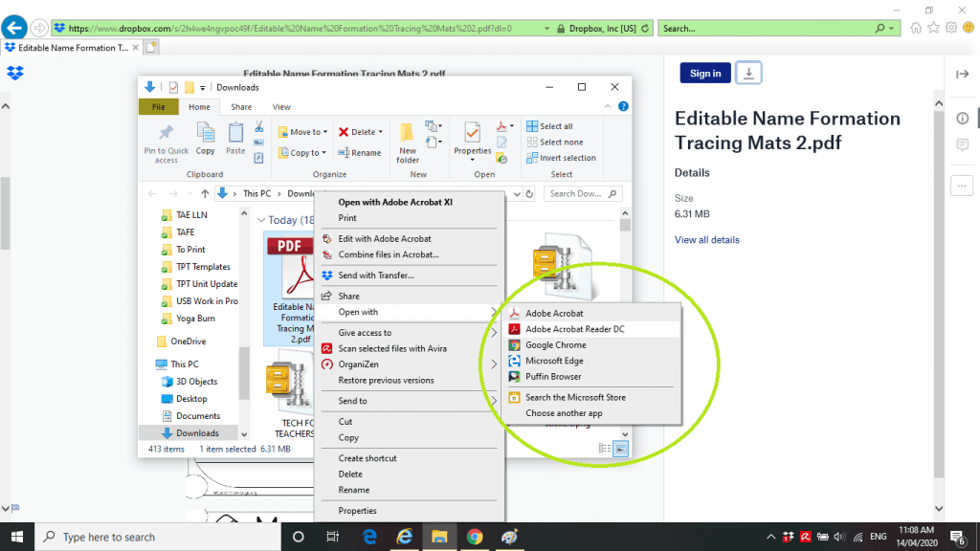
Task: Click the Dropbox Sign in button
Action: click(x=705, y=73)
